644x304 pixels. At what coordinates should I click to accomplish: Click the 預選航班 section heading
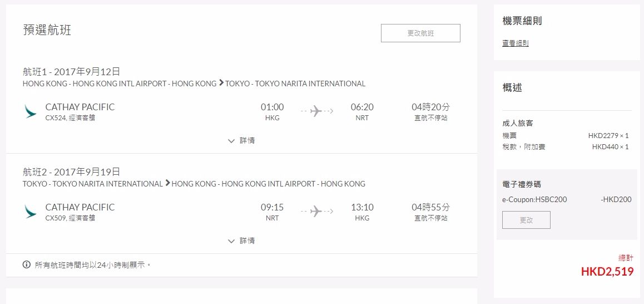(x=47, y=30)
